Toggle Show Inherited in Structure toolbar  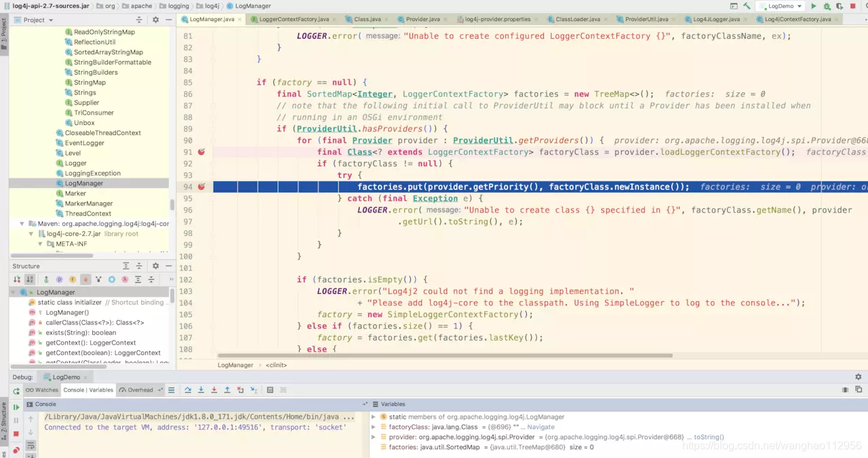click(x=46, y=279)
